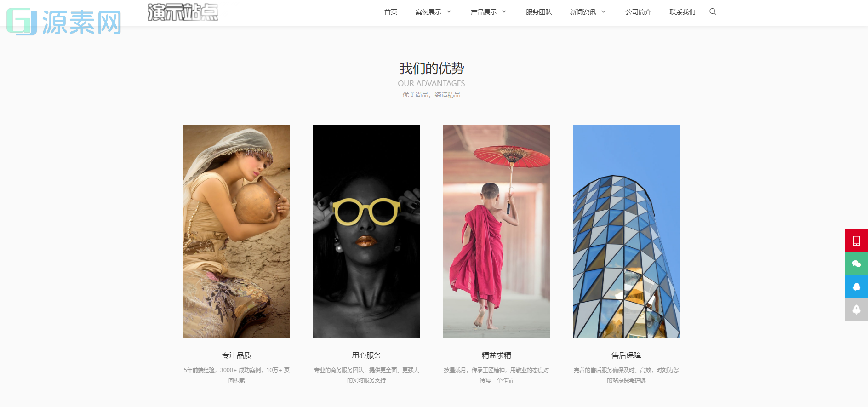This screenshot has width=868, height=407.
Task: Click the gray rocket back-to-top icon
Action: point(857,310)
